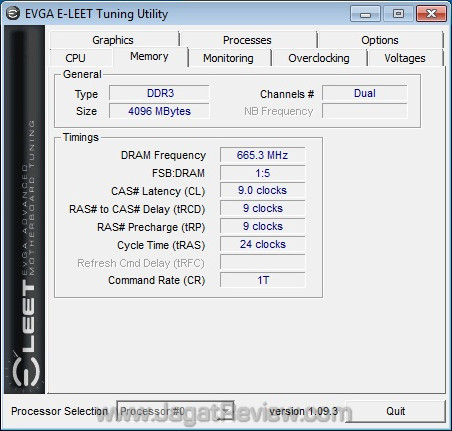The image size is (452, 431).
Task: Click the FSB:DRAM label
Action: coord(178,173)
